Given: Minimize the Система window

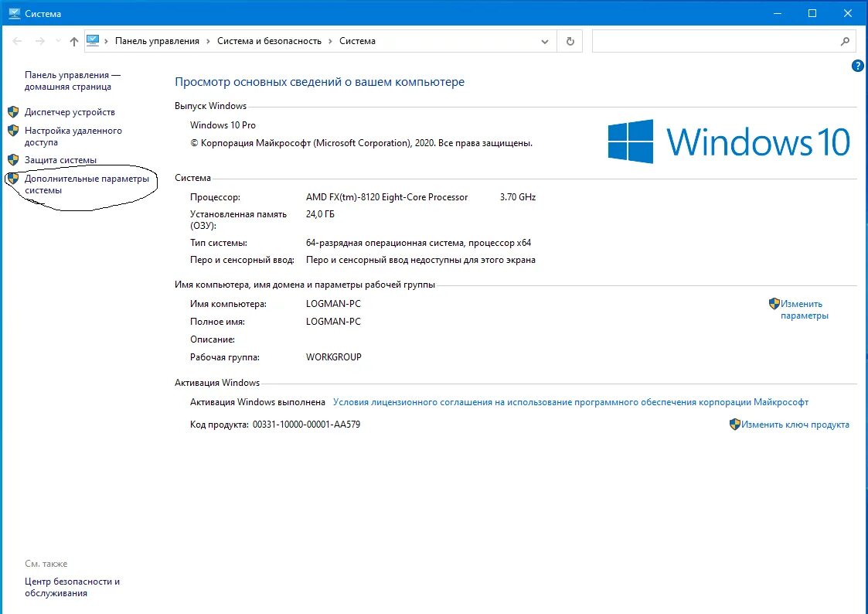Looking at the screenshot, I should coord(778,13).
